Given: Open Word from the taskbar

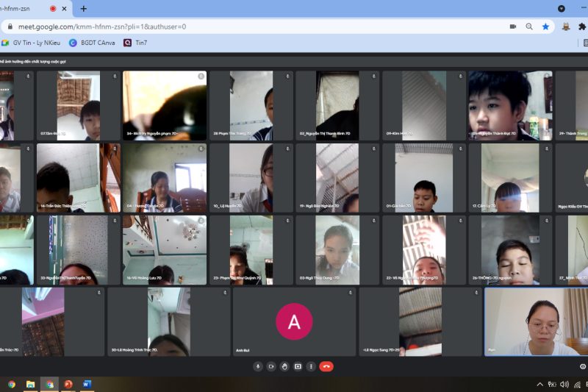Looking at the screenshot, I should 87,385.
